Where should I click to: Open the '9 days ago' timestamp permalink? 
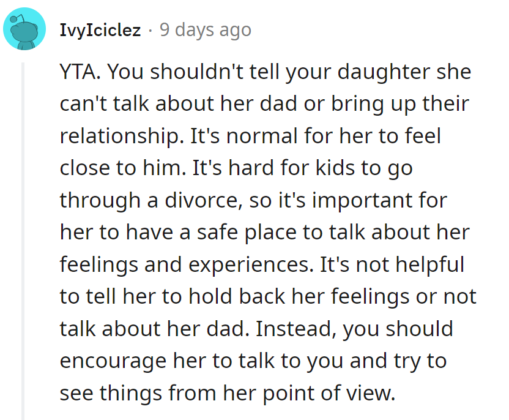[x=205, y=30]
